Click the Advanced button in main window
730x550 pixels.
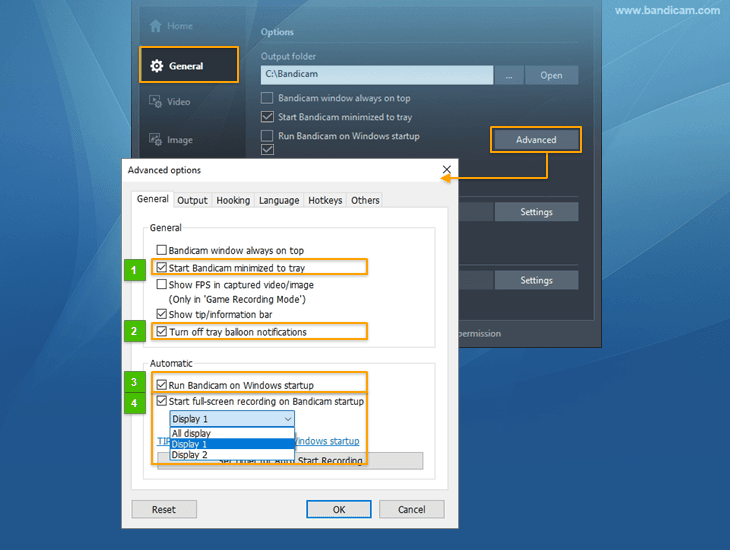[536, 140]
